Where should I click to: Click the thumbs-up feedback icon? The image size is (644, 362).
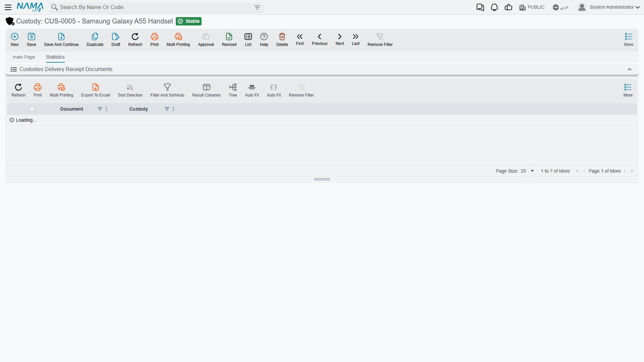pyautogui.click(x=508, y=7)
